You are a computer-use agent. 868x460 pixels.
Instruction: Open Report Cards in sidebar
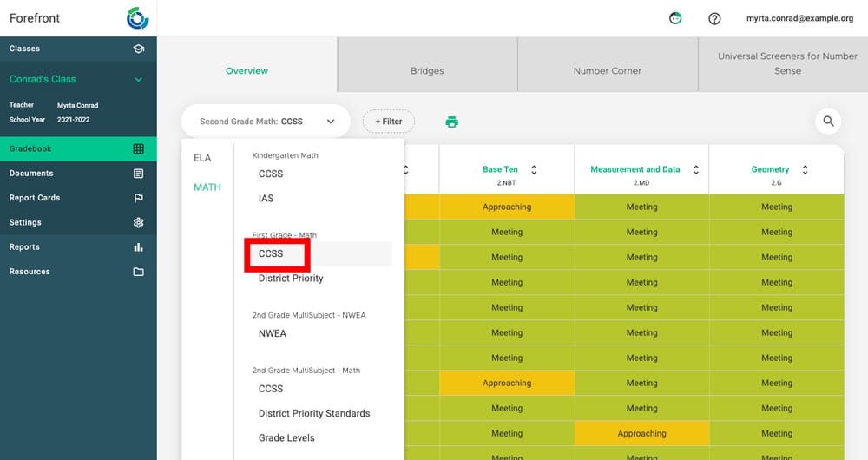(78, 198)
